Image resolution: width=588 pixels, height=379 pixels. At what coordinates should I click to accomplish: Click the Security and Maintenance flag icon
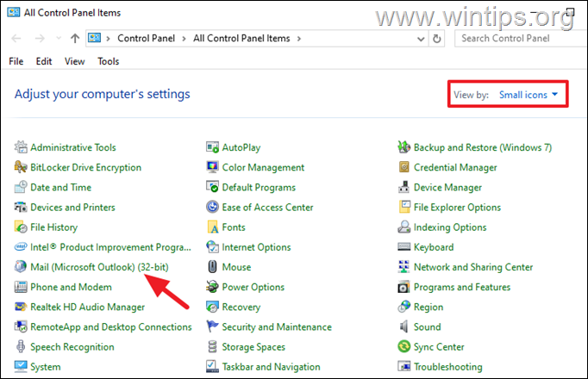pyautogui.click(x=213, y=326)
